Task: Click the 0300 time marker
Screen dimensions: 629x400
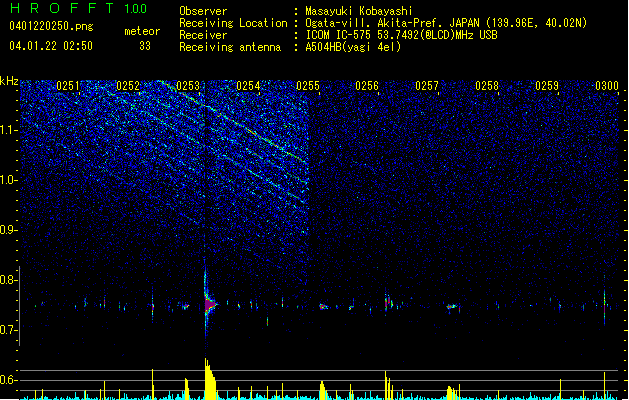Action: tap(607, 86)
